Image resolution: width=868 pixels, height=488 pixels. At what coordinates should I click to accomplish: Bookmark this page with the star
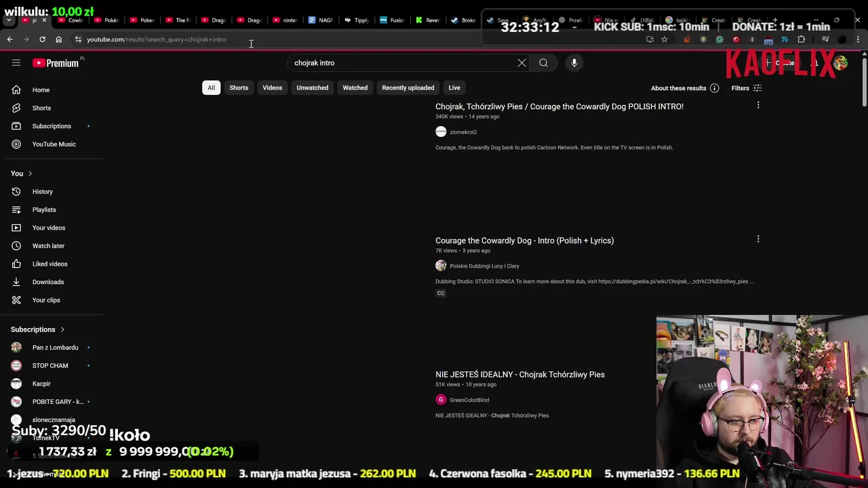[x=665, y=39]
